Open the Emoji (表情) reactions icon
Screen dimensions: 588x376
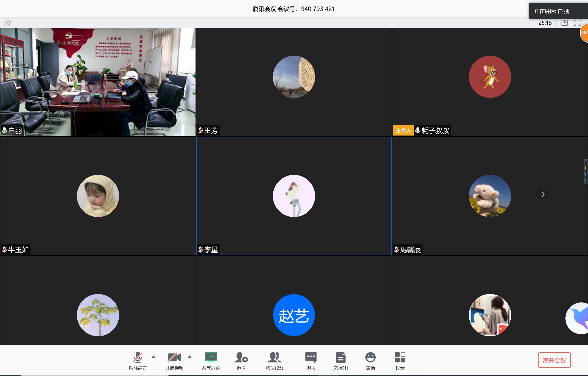click(370, 358)
